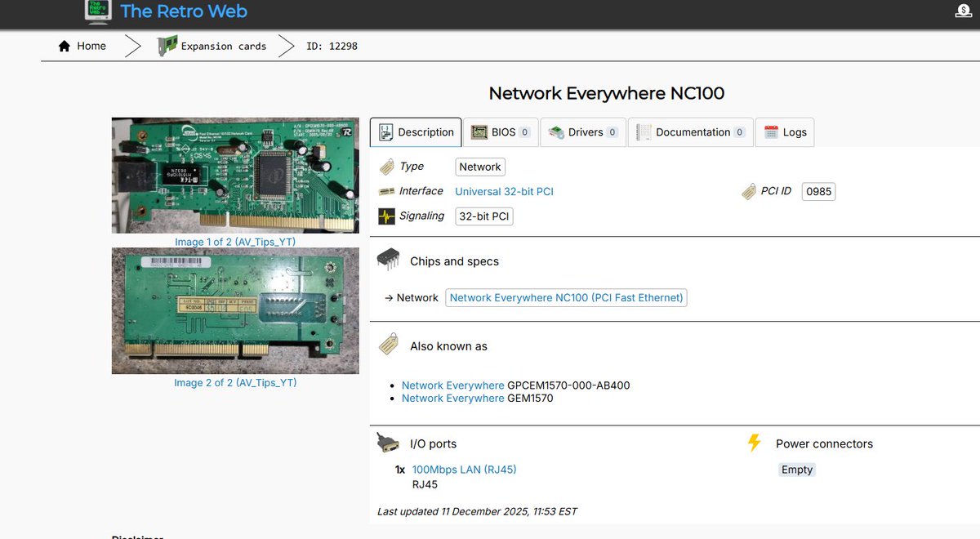Click the Empty power connectors badge
The image size is (980, 539).
(x=797, y=470)
